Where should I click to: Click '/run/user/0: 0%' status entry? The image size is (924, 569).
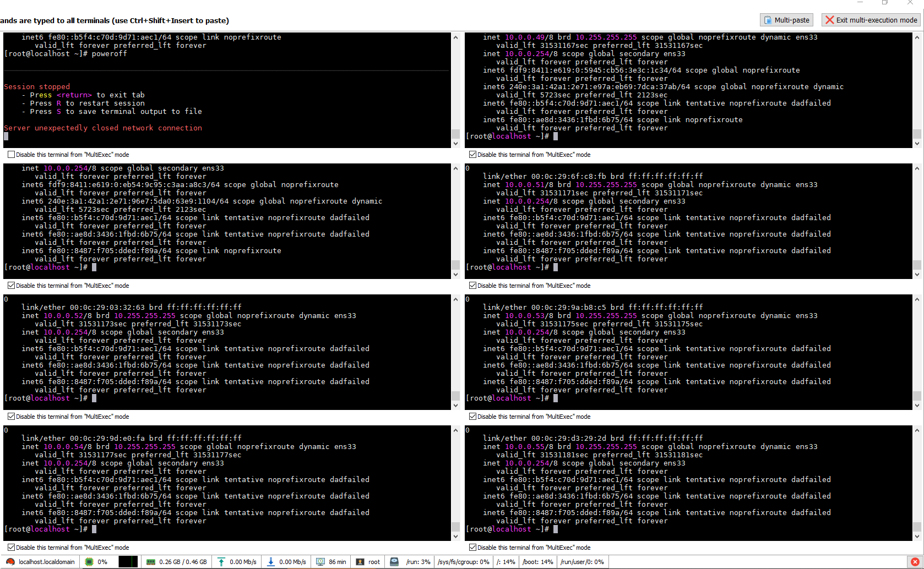(x=582, y=562)
